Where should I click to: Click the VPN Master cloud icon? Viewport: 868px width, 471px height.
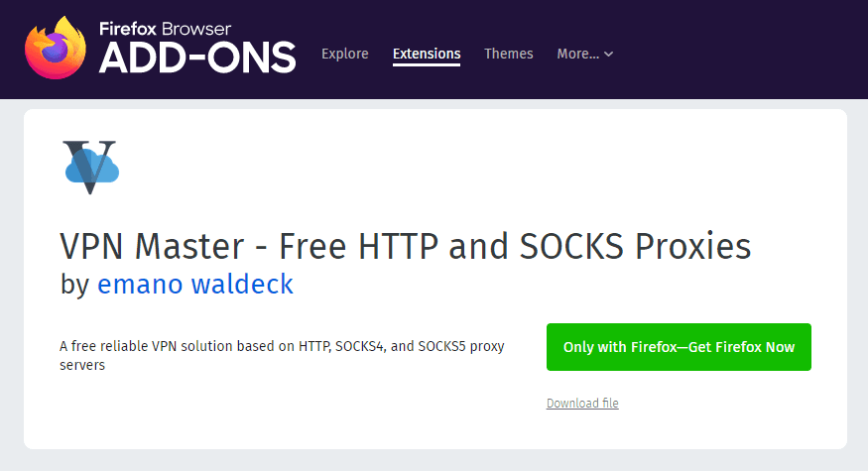tap(91, 166)
